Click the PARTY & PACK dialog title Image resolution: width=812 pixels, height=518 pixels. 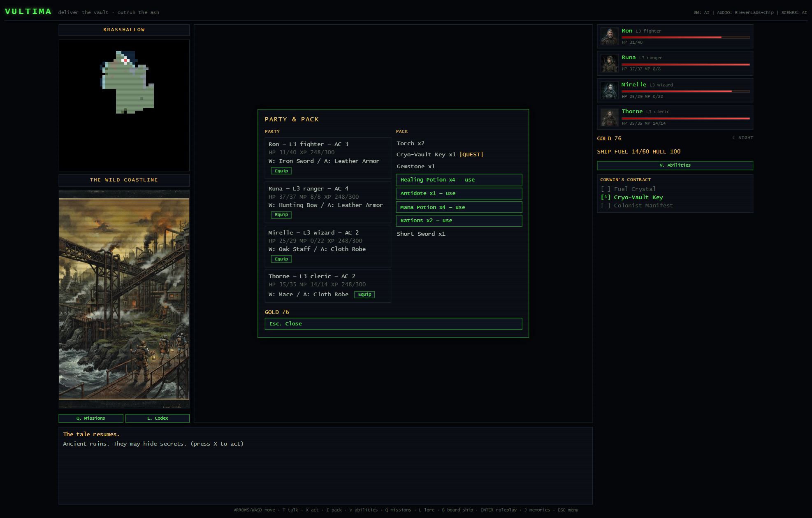click(292, 119)
